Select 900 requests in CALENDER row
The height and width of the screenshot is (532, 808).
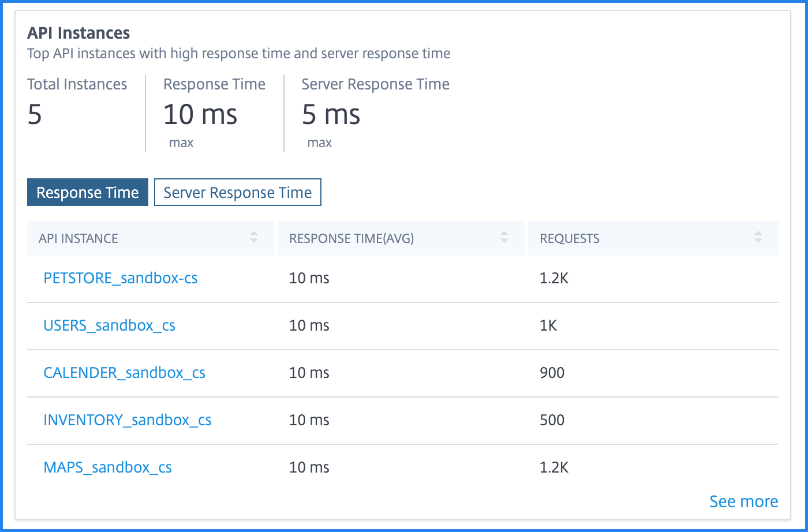pyautogui.click(x=552, y=373)
